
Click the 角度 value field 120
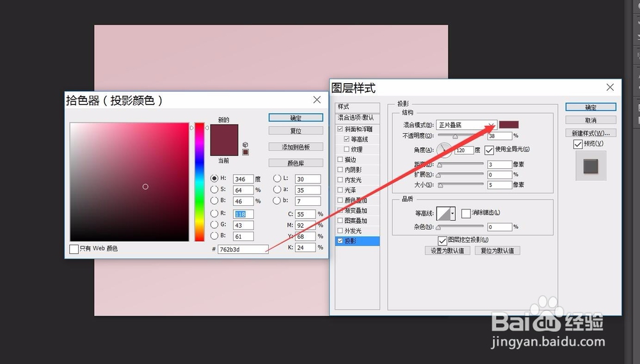[464, 150]
